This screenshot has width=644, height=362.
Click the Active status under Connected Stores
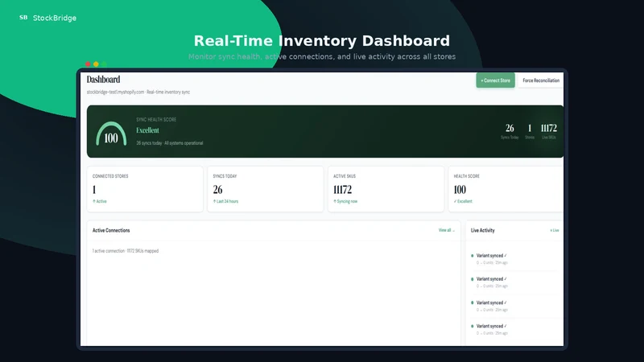[x=99, y=202]
